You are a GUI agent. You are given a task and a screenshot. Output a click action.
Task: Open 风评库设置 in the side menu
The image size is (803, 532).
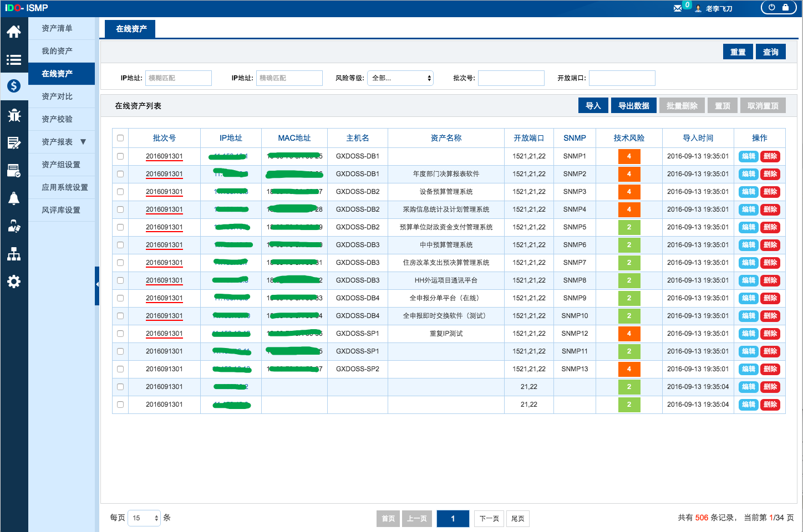(62, 210)
